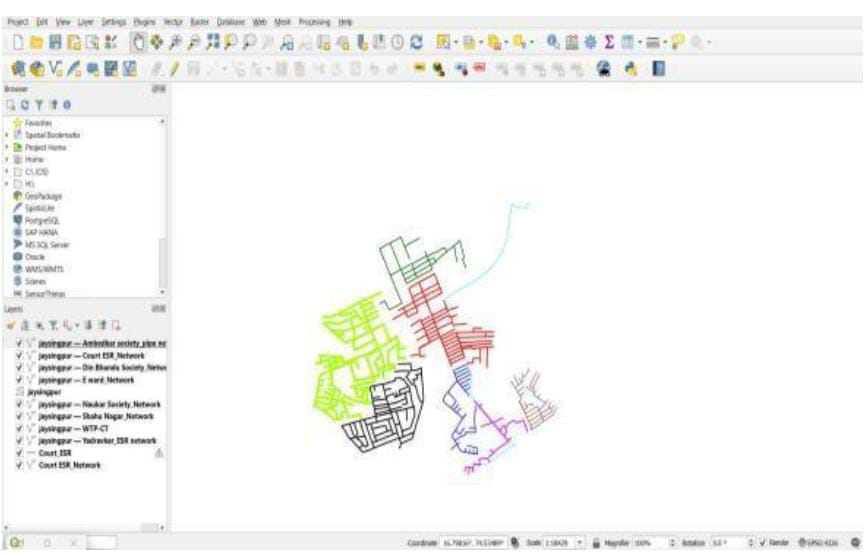Click the Coordinate input field

coord(470,547)
